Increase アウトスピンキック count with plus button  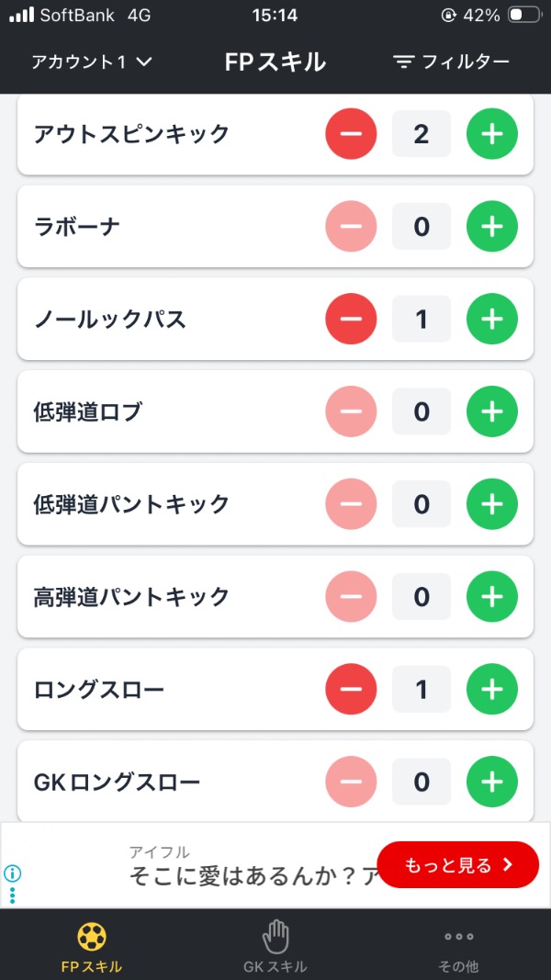[x=492, y=134]
